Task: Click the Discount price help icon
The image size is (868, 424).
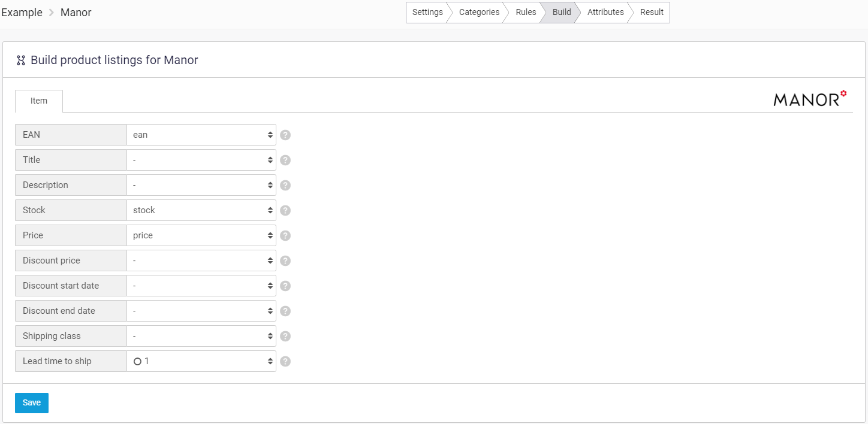Action: pos(285,261)
